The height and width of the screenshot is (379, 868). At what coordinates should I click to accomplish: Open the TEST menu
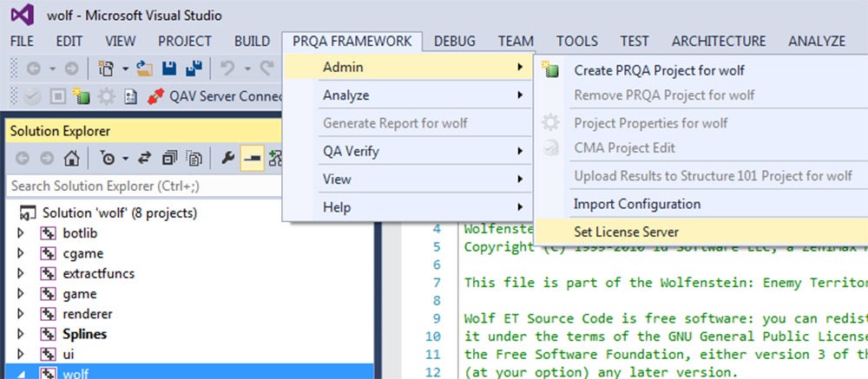(x=635, y=42)
